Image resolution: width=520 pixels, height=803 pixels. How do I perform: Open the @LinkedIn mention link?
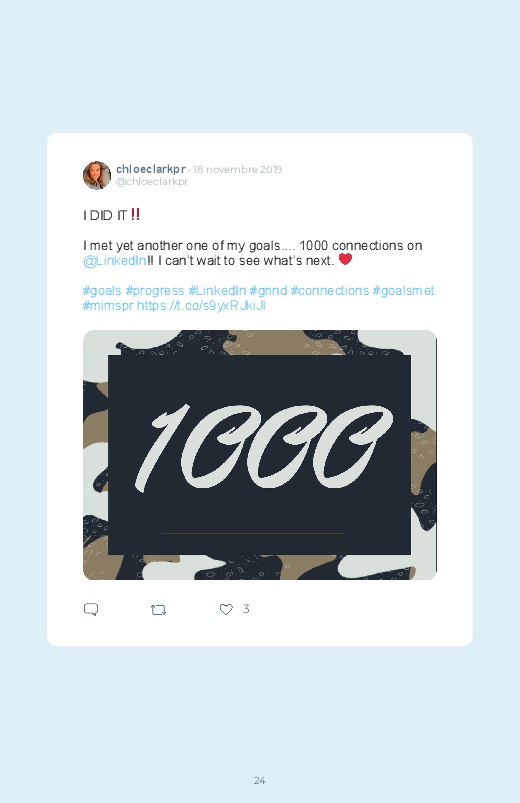pyautogui.click(x=115, y=261)
